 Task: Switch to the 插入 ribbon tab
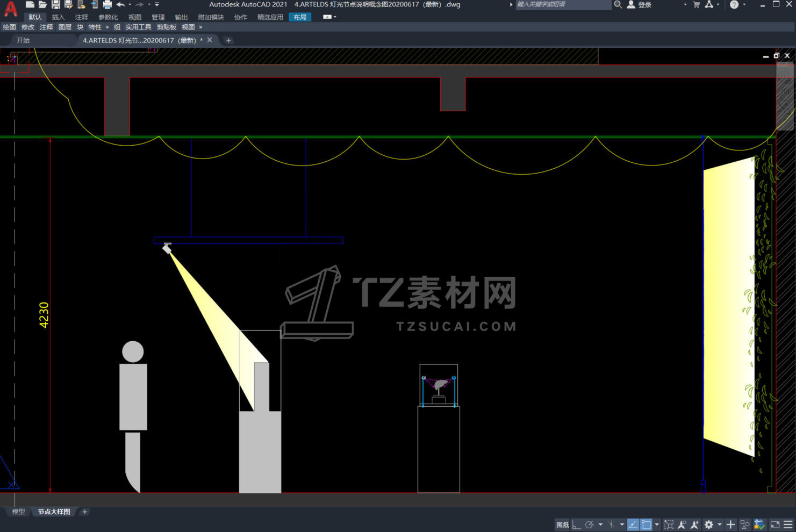point(58,17)
